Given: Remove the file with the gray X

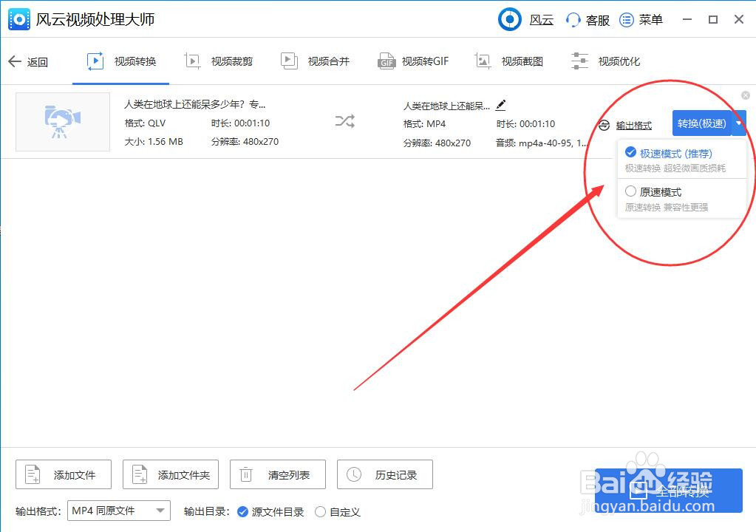Looking at the screenshot, I should 746,95.
